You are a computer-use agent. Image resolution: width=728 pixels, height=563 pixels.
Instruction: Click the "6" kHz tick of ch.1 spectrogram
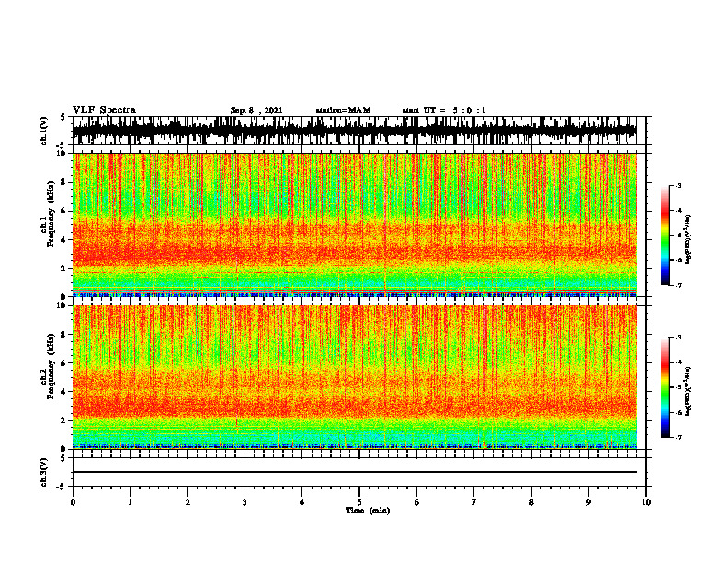pyautogui.click(x=64, y=211)
